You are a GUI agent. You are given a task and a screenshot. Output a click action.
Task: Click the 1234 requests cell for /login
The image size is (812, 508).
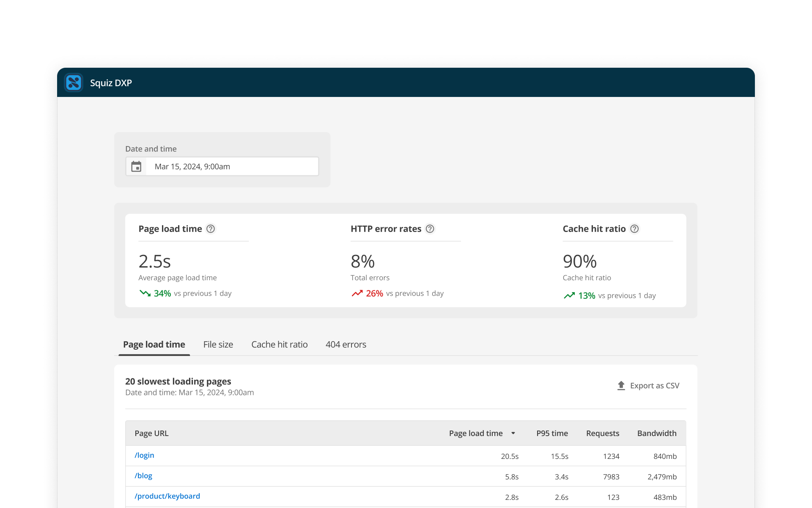click(x=611, y=456)
